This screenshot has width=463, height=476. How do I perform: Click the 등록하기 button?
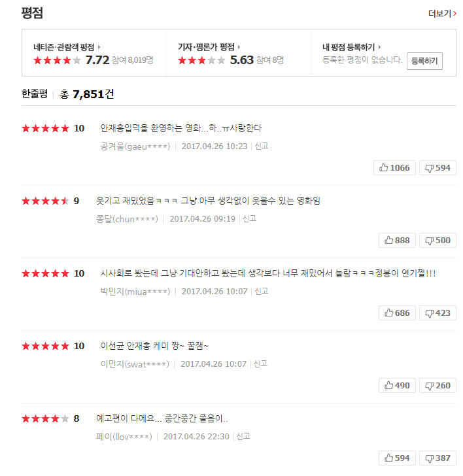pyautogui.click(x=424, y=61)
